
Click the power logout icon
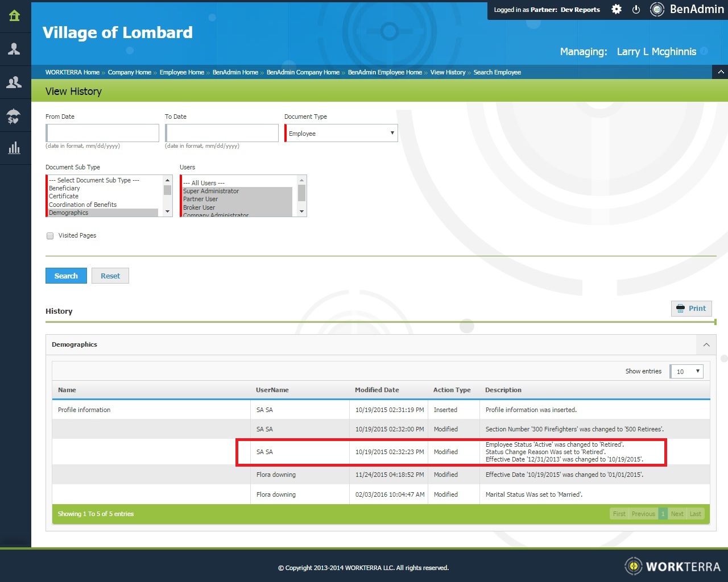click(x=636, y=10)
